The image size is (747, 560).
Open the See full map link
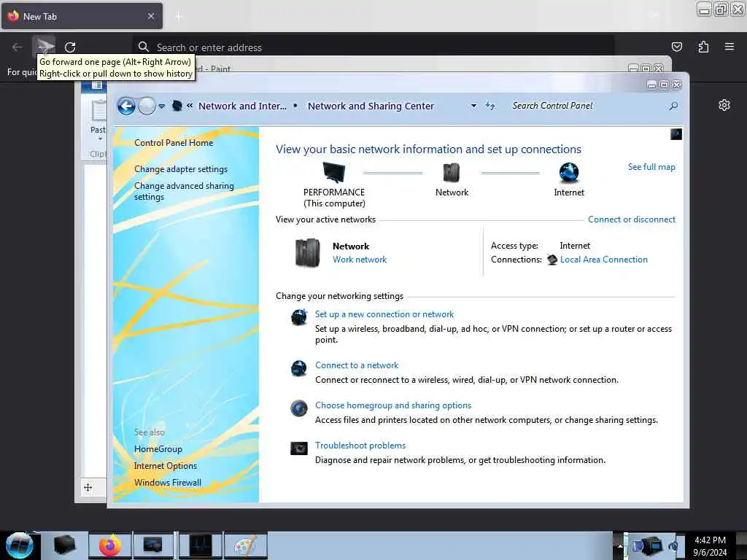(651, 167)
